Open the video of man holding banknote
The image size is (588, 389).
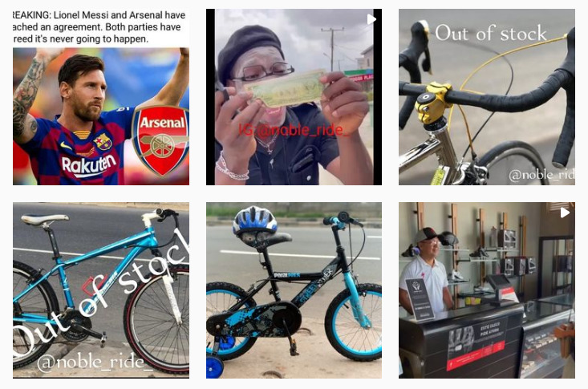point(294,97)
